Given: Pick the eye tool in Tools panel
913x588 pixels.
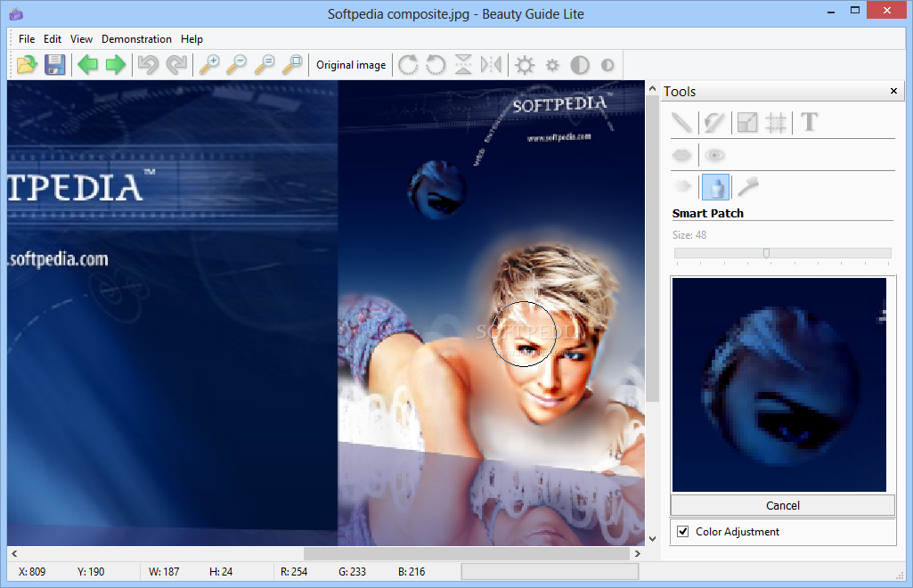Looking at the screenshot, I should point(714,155).
